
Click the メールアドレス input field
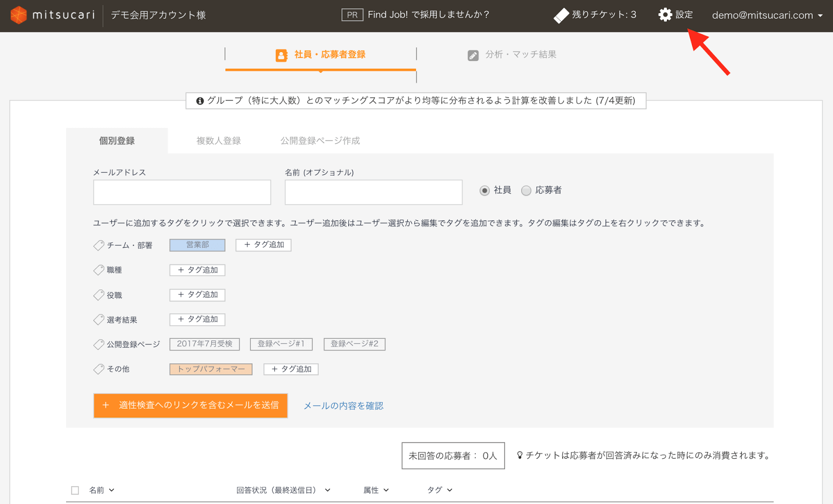(x=182, y=192)
